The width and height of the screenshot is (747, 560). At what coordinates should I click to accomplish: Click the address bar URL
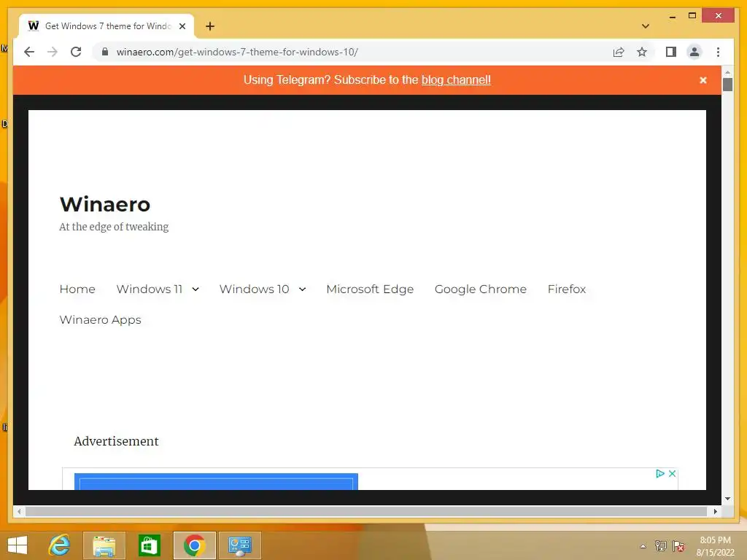[x=237, y=52]
